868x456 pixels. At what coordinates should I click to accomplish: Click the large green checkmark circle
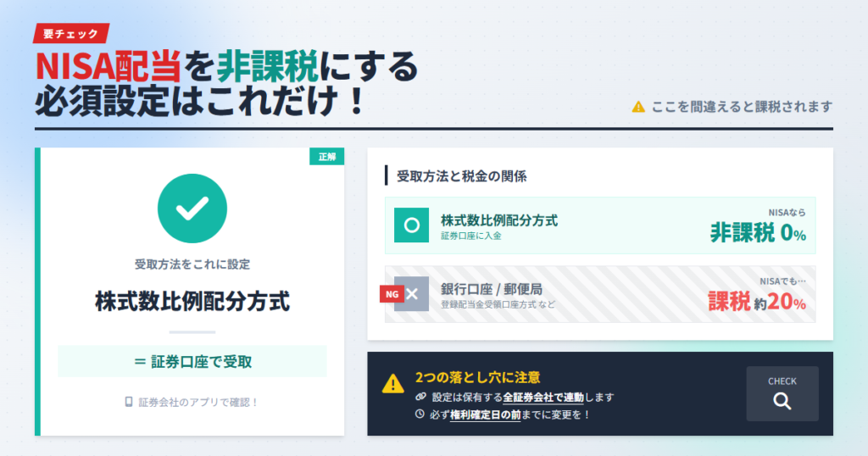(192, 208)
